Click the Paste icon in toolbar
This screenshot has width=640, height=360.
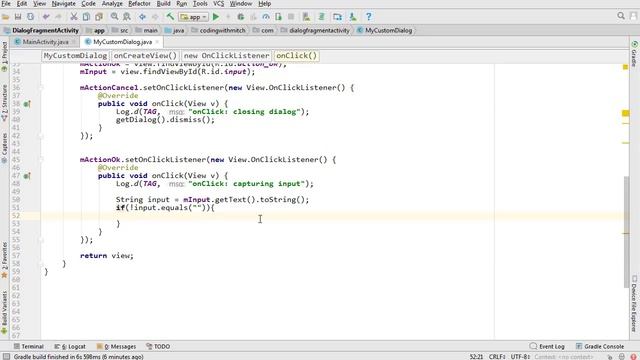[99, 17]
